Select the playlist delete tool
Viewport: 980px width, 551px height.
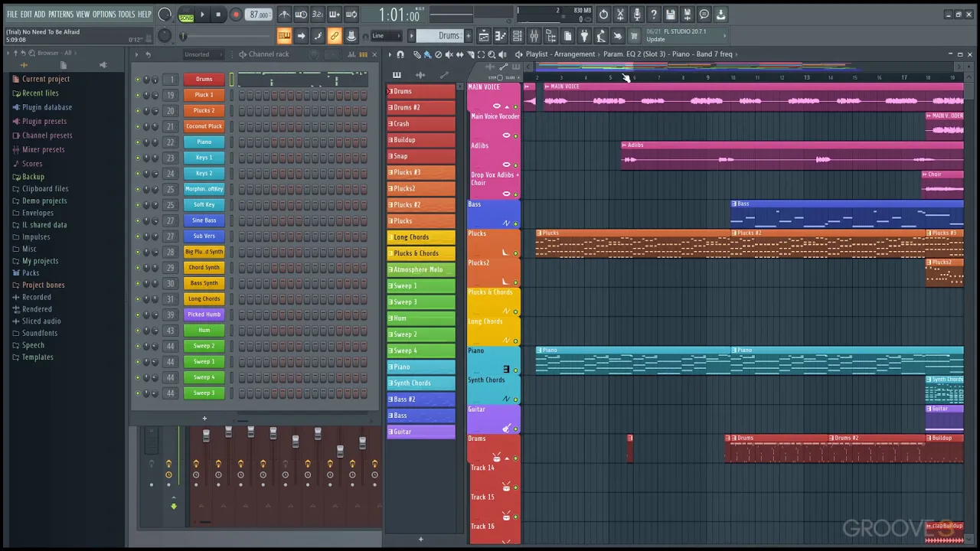click(438, 54)
